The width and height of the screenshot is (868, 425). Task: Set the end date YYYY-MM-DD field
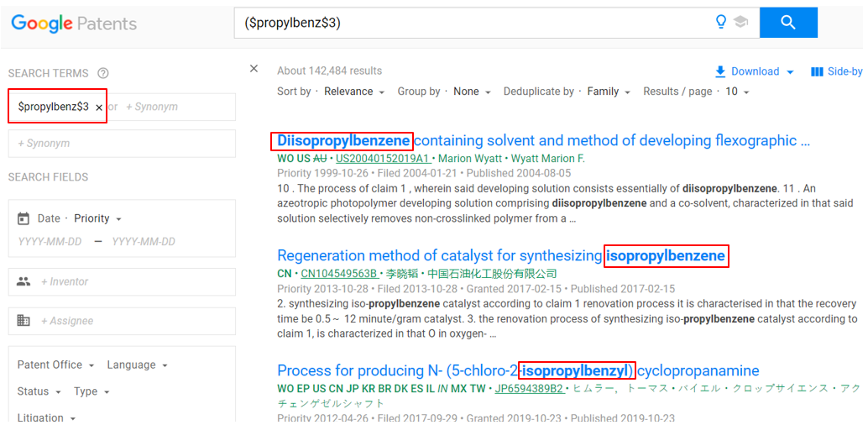pyautogui.click(x=144, y=242)
